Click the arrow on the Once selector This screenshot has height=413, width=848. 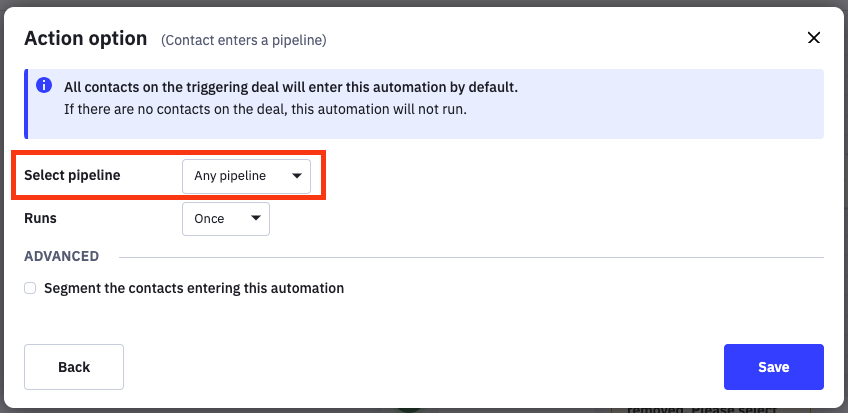click(255, 218)
